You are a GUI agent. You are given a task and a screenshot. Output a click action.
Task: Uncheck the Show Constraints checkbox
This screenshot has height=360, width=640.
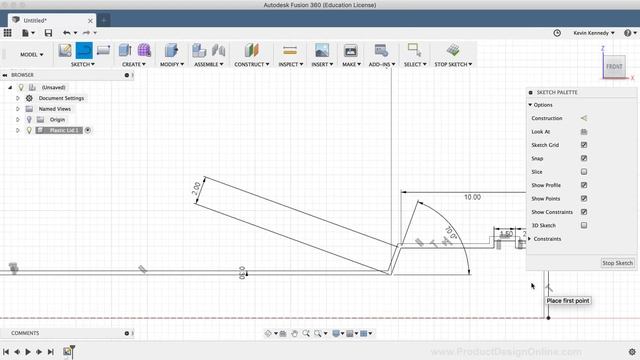(x=584, y=212)
